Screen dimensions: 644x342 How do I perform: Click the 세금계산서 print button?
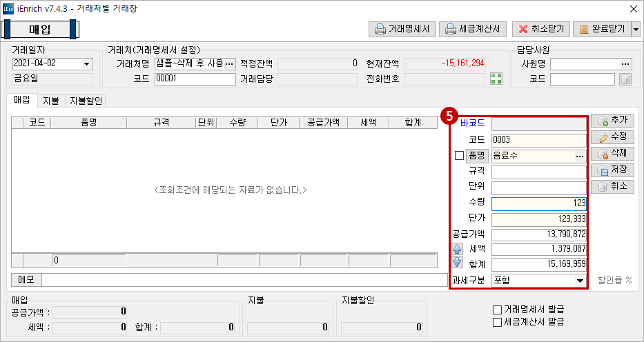click(x=473, y=29)
